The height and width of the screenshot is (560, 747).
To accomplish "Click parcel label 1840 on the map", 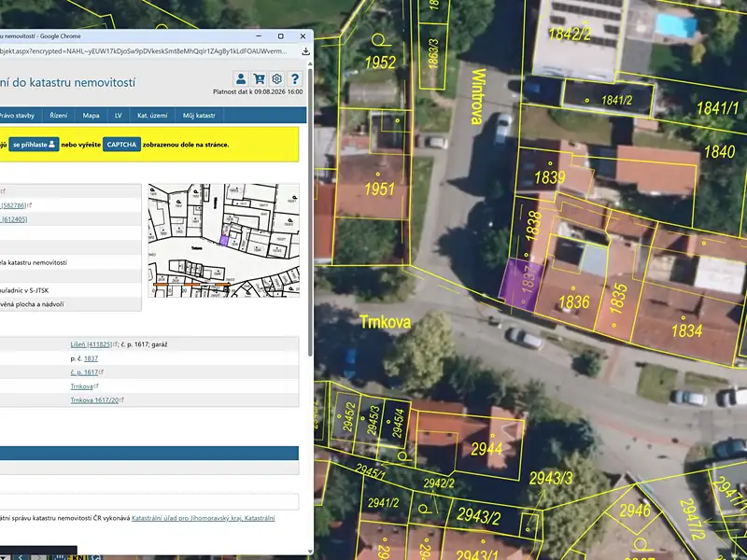I will [719, 152].
